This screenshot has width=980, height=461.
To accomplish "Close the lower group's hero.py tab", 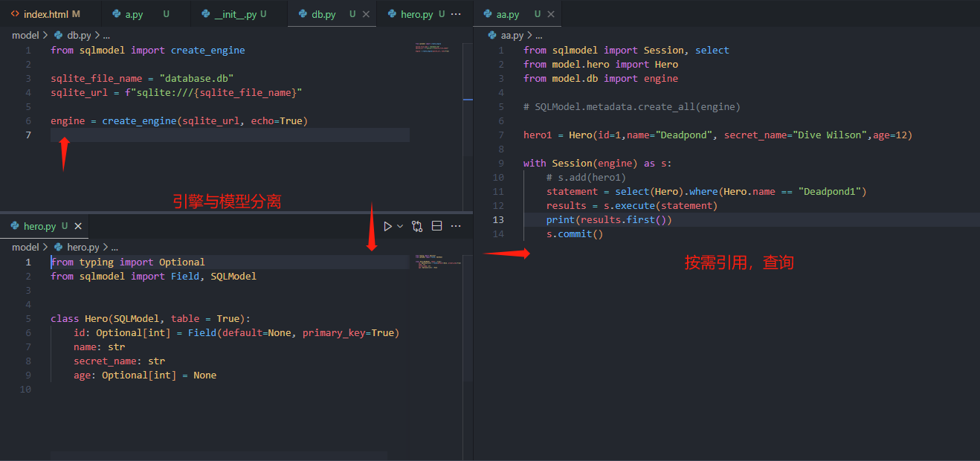I will click(x=78, y=226).
